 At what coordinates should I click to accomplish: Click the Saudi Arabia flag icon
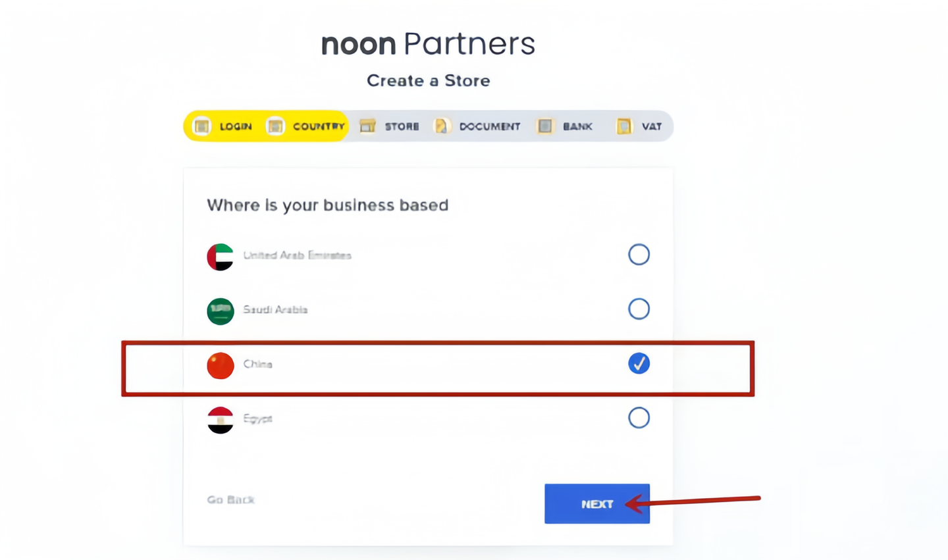[x=221, y=311]
